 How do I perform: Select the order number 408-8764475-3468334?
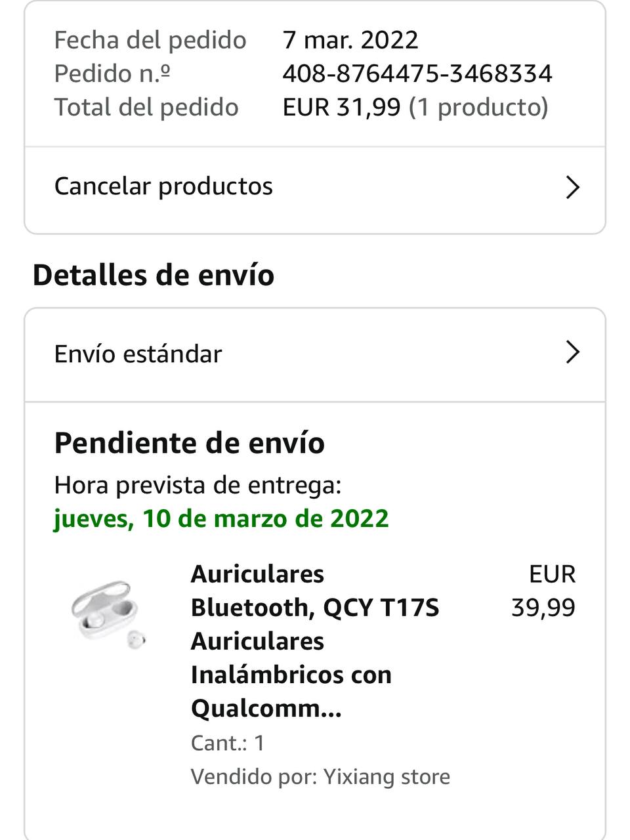[x=417, y=73]
